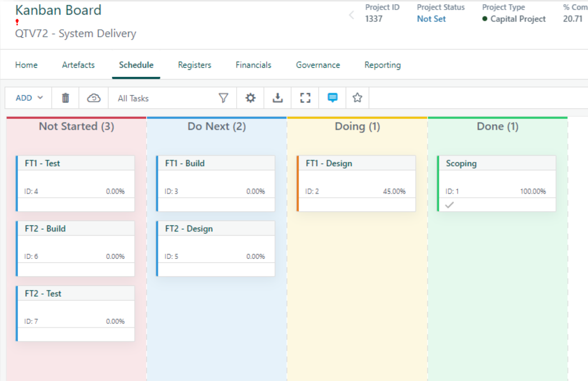Open the Scoping card
The image size is (588, 381).
pos(497,183)
